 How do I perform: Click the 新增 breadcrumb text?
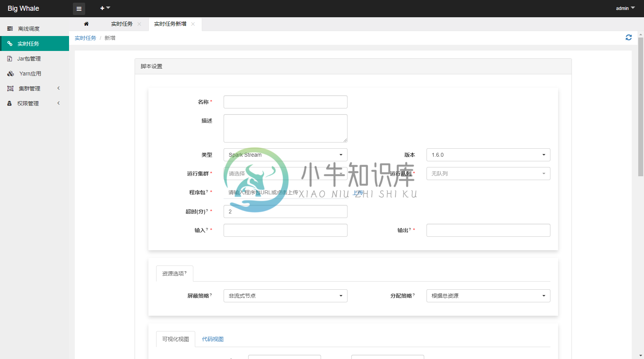[x=110, y=38]
